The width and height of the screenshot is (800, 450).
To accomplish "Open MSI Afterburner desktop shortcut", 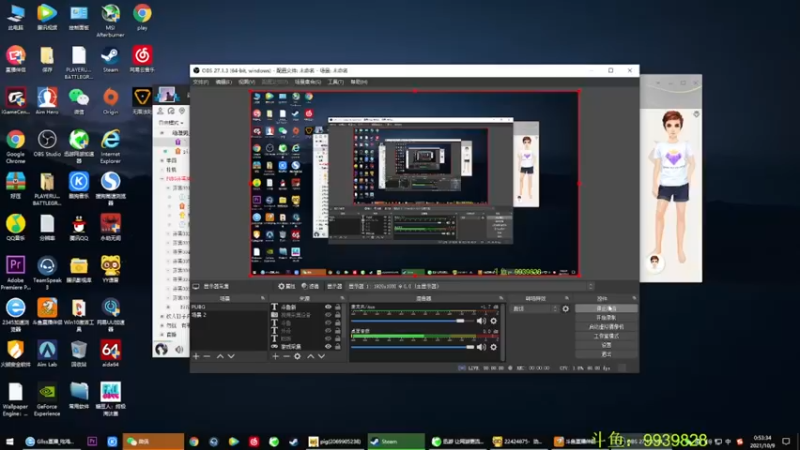I will 110,21.
